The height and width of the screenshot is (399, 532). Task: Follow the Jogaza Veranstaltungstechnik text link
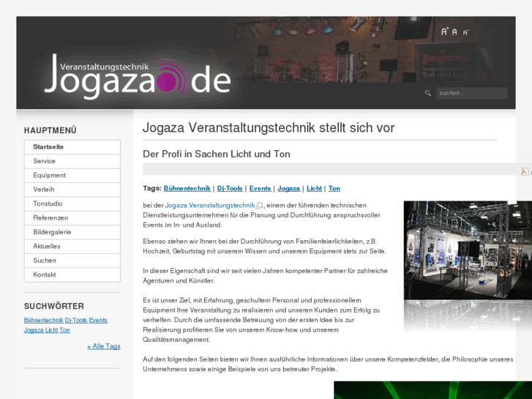210,206
